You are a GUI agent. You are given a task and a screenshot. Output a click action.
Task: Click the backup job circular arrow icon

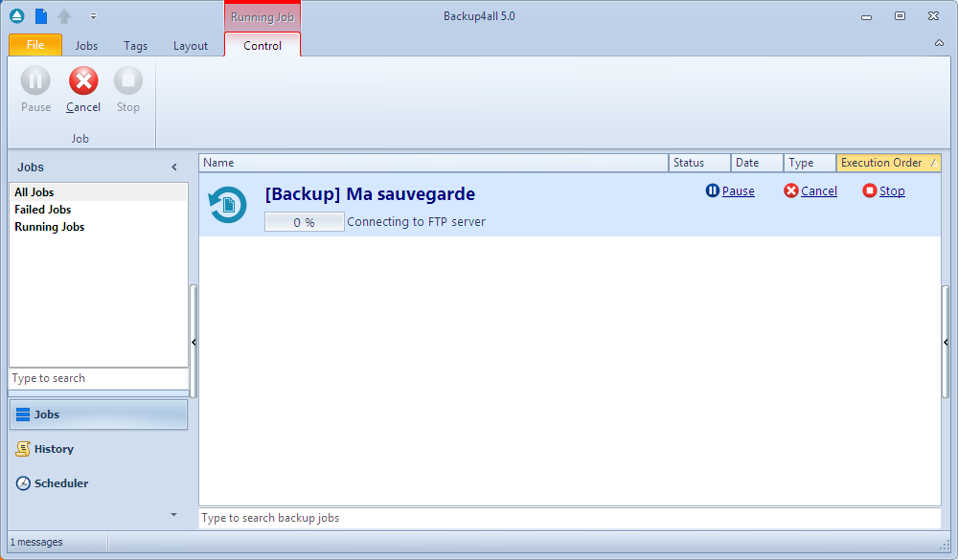pos(227,205)
